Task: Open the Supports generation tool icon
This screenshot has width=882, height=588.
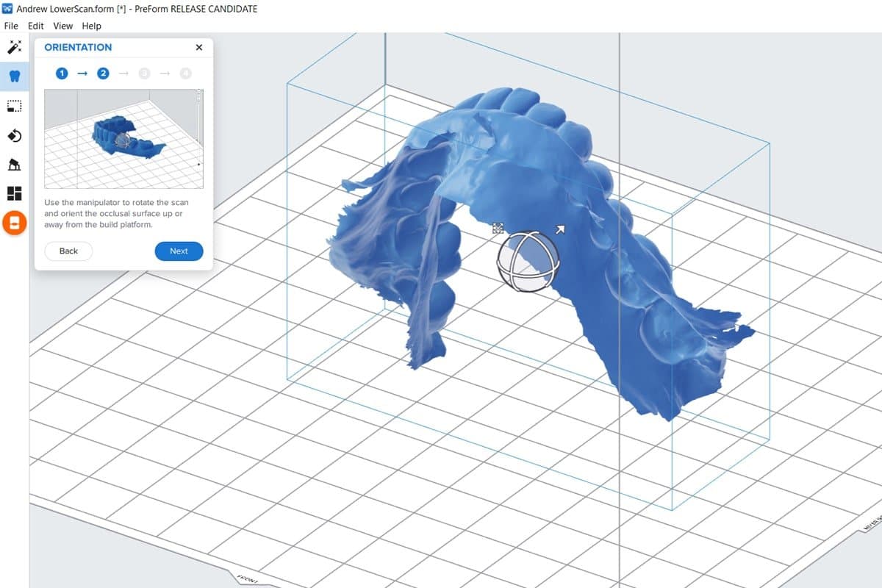Action: (15, 165)
